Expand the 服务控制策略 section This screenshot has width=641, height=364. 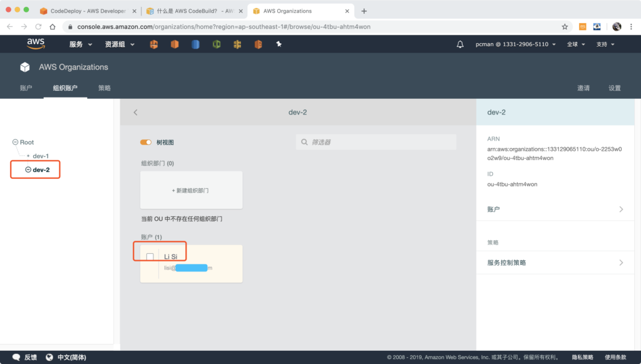click(x=555, y=263)
